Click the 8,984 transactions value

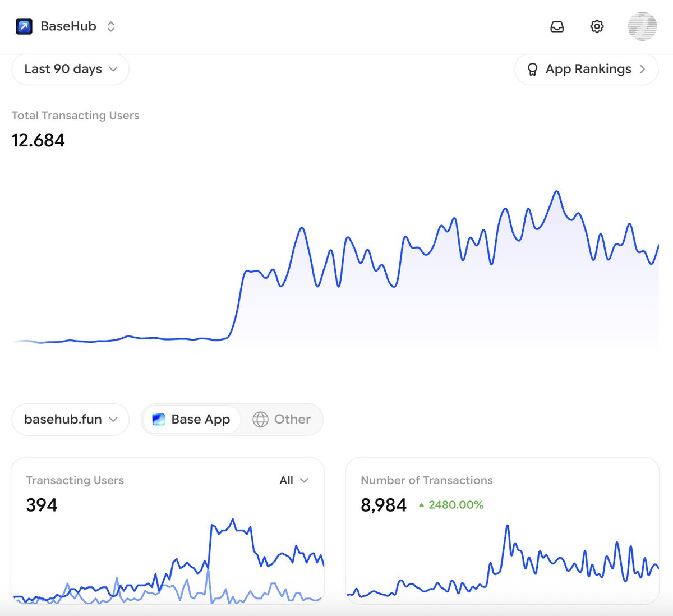[384, 505]
